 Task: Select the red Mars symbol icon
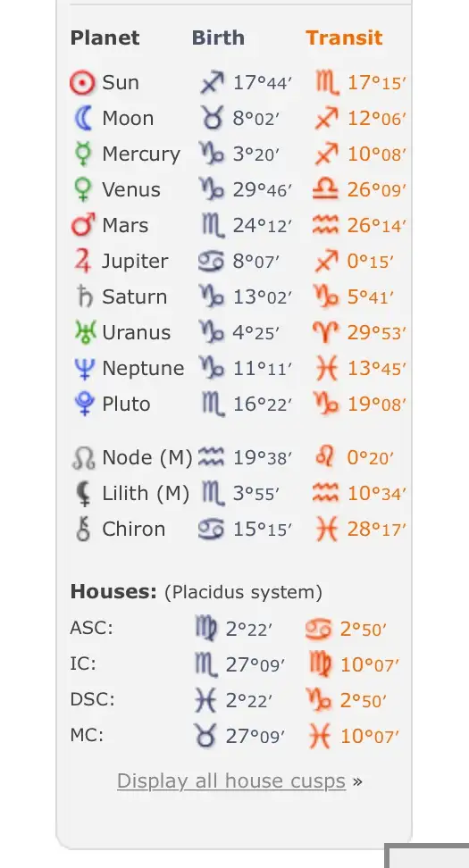click(x=83, y=225)
